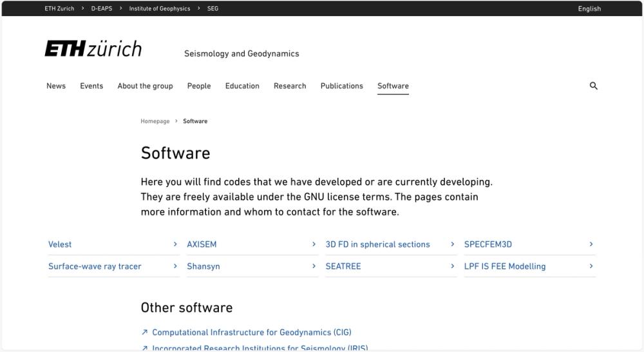Visit the SPECFEM3D page
The image size is (644, 352).
488,244
